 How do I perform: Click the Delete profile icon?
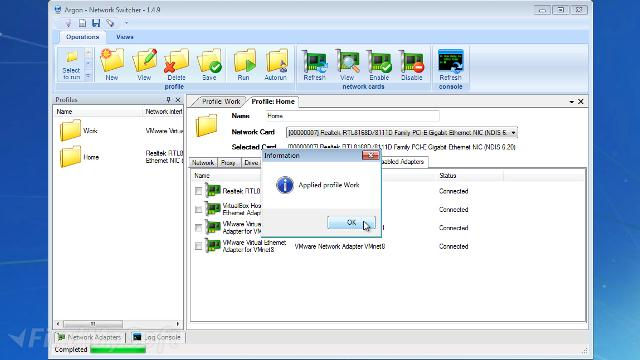(176, 64)
